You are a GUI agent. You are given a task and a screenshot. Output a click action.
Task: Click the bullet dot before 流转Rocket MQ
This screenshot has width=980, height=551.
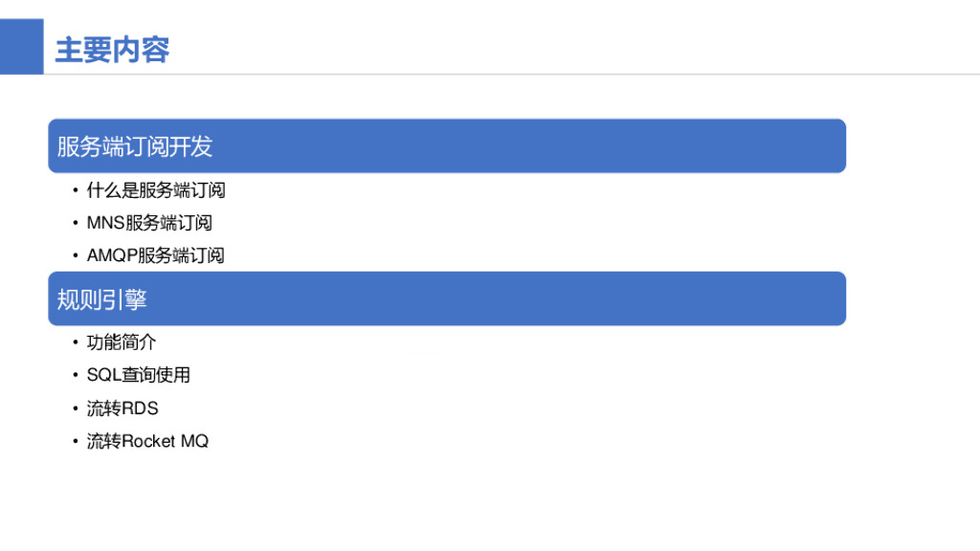pos(75,441)
